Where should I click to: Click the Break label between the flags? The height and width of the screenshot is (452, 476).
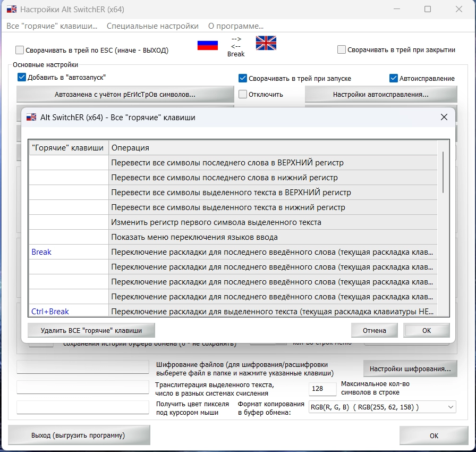236,54
